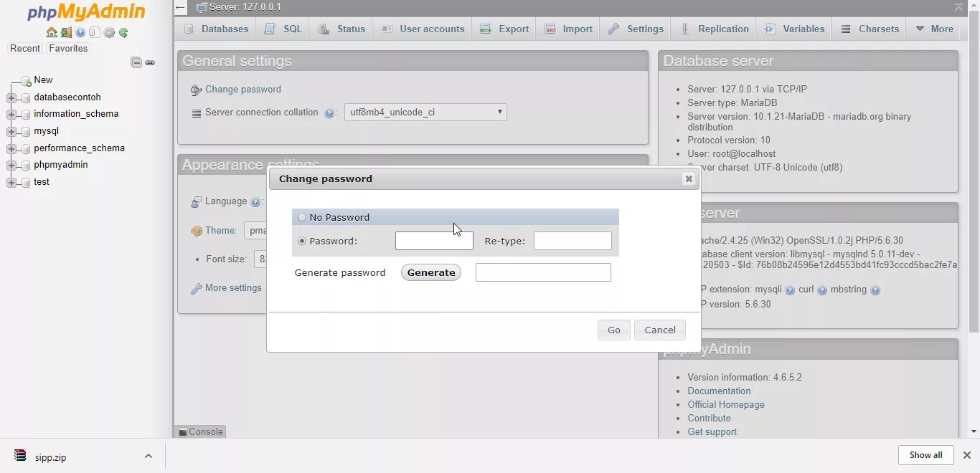Open the Get support link
Image resolution: width=980 pixels, height=473 pixels.
[712, 431]
